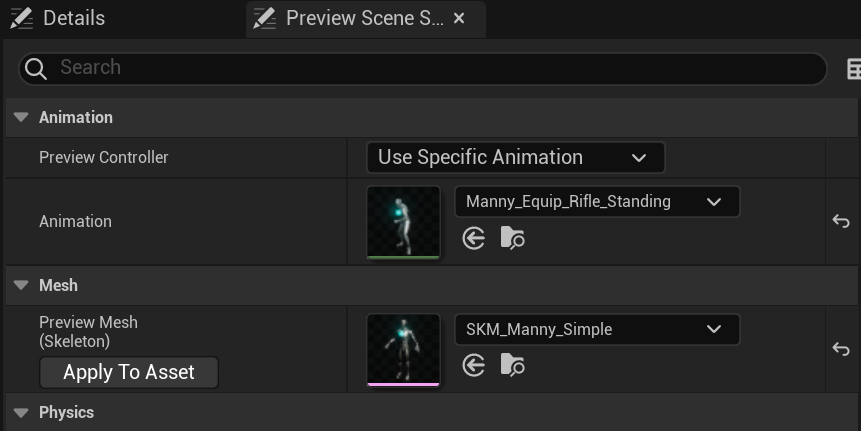Expand the Physics section
Image resolution: width=861 pixels, height=431 pixels.
pos(21,412)
